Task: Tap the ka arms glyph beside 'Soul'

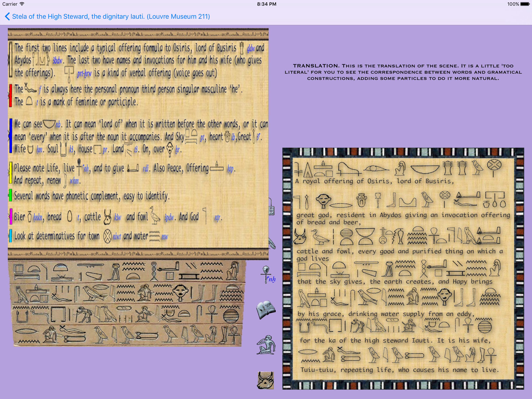Action: pyautogui.click(x=63, y=149)
